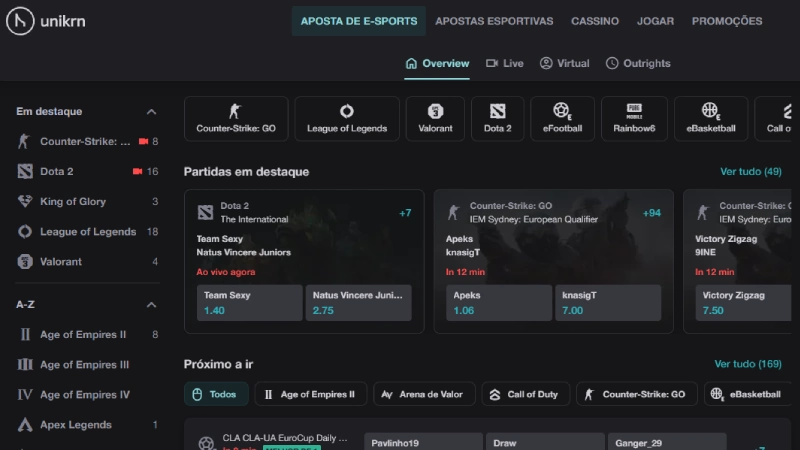Open Dota 2 in the sidebar
800x450 pixels.
coord(87,171)
